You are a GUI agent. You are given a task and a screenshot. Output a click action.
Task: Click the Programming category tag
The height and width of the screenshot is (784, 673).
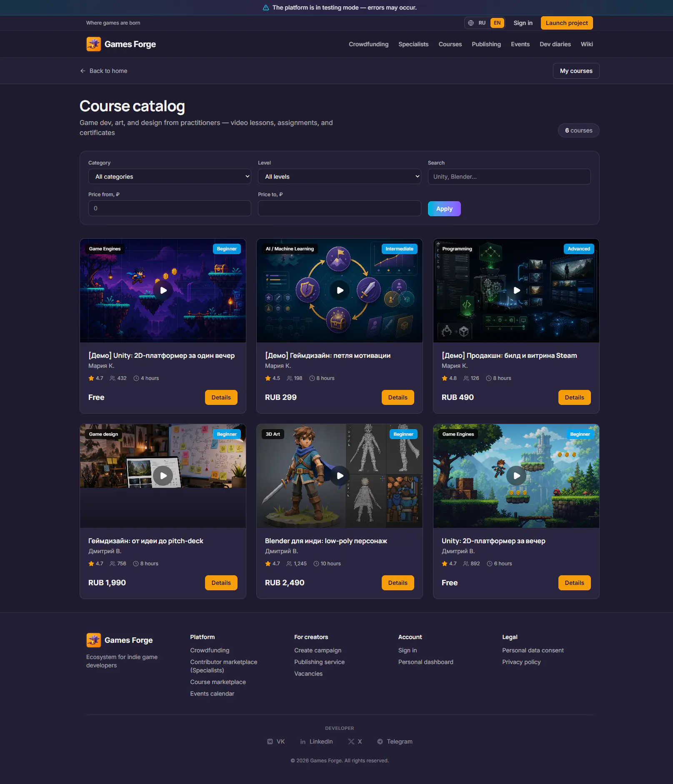pos(457,249)
